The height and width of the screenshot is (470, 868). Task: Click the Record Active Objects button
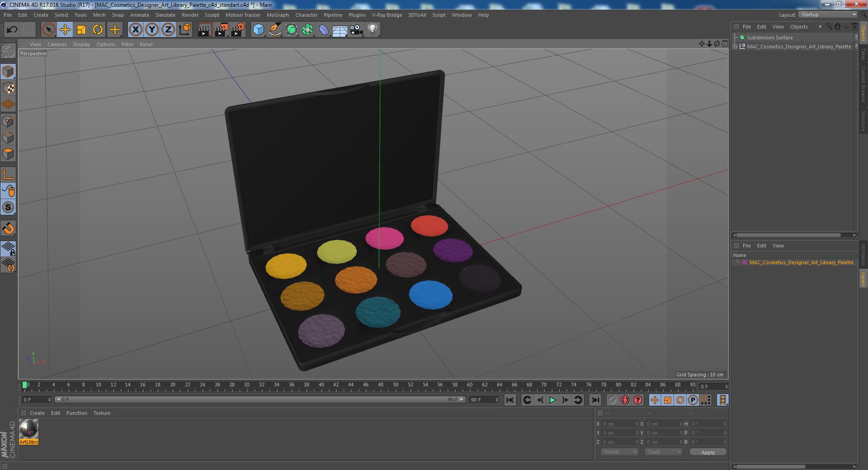[x=612, y=400]
